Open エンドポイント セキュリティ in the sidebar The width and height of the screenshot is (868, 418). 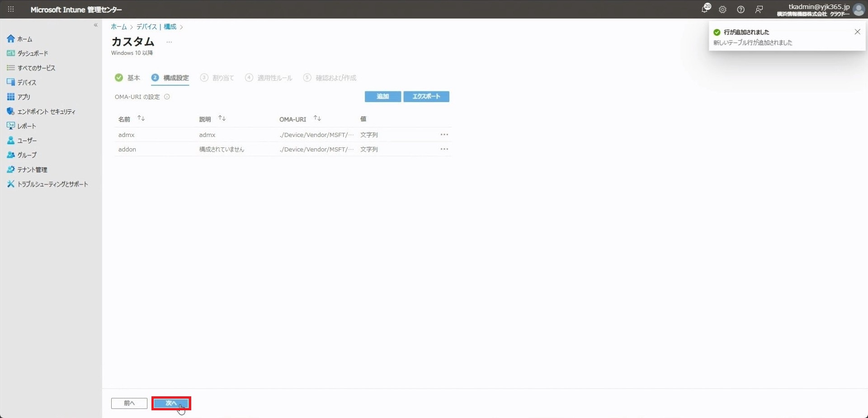point(46,111)
